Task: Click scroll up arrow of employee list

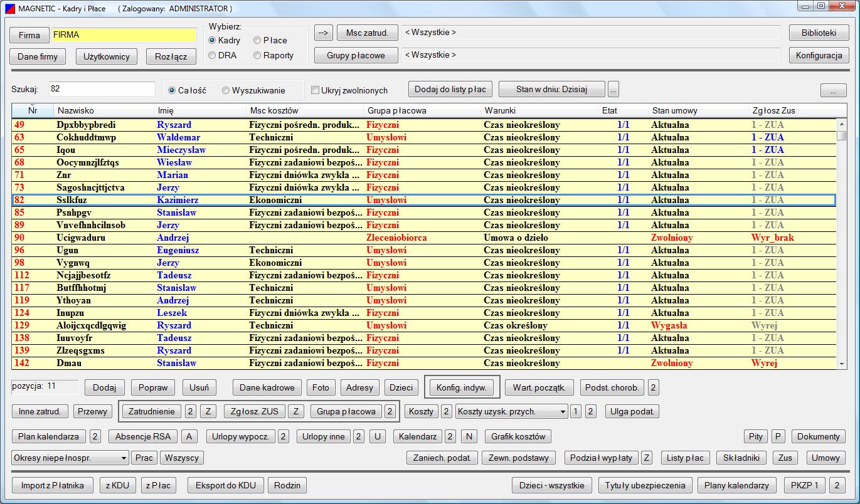Action: (x=842, y=123)
